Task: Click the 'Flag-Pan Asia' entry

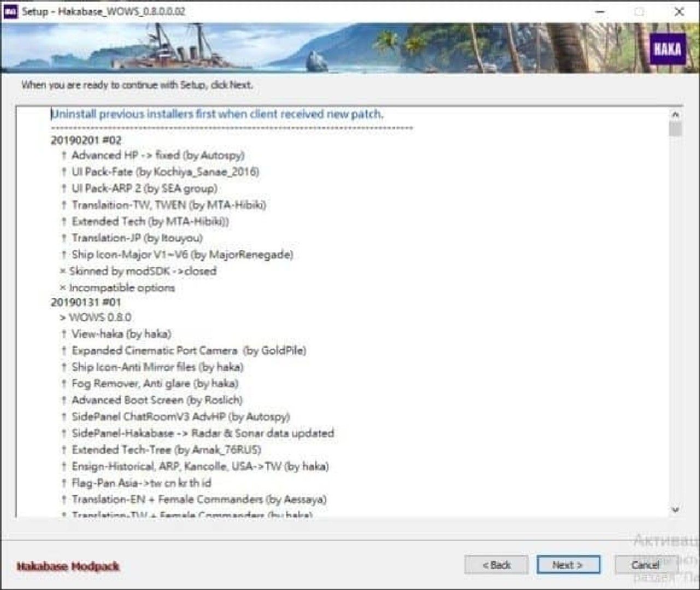Action: click(136, 483)
